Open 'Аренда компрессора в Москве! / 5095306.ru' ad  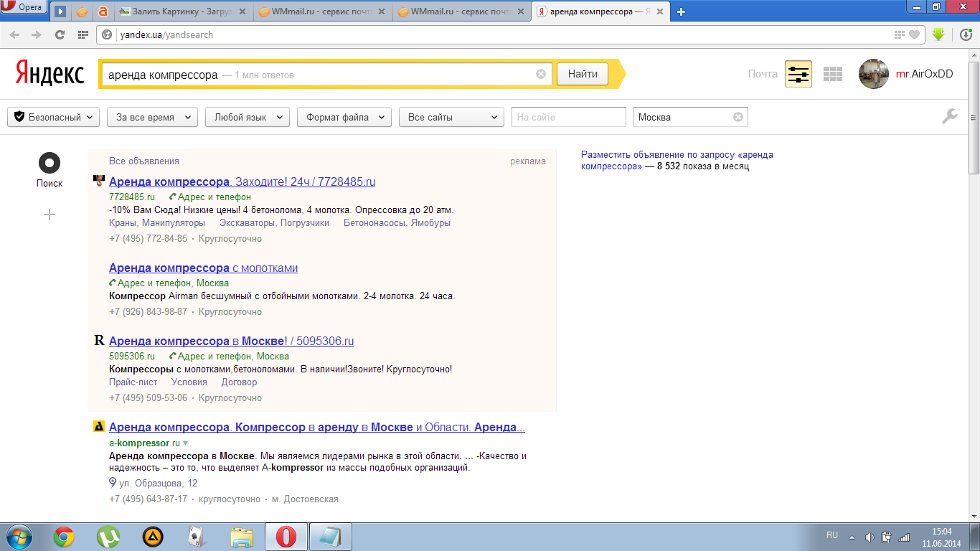pos(231,342)
